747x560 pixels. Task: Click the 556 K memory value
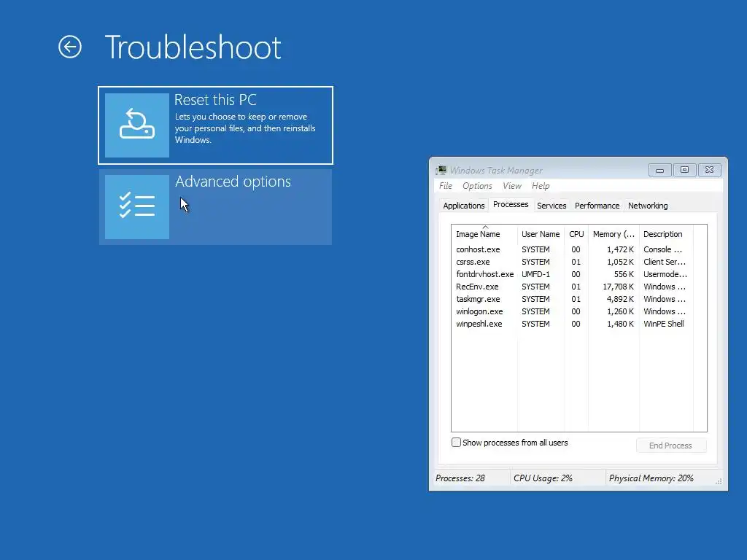click(x=624, y=274)
